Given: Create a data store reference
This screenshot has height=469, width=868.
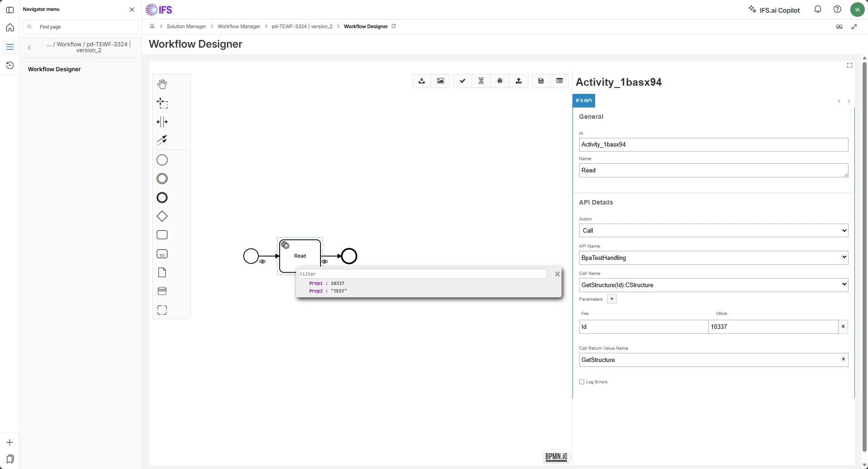Looking at the screenshot, I should (x=162, y=291).
